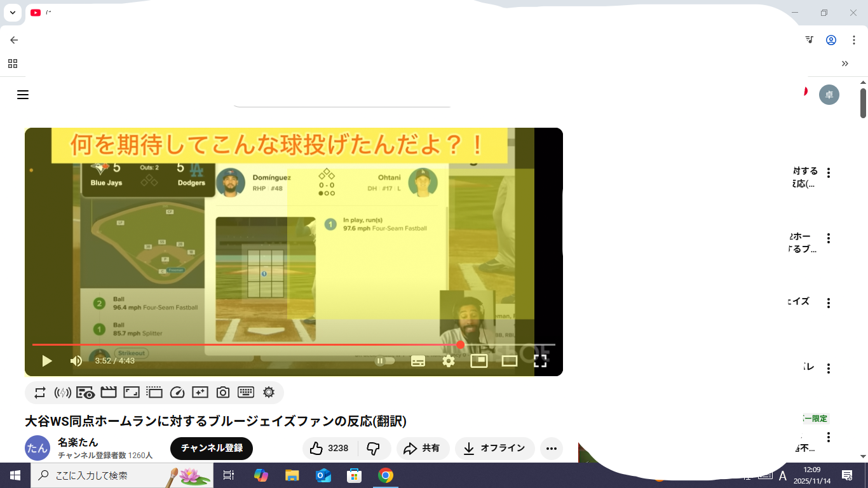Enable theater mode view
Viewport: 868px width, 488px height.
point(510,361)
